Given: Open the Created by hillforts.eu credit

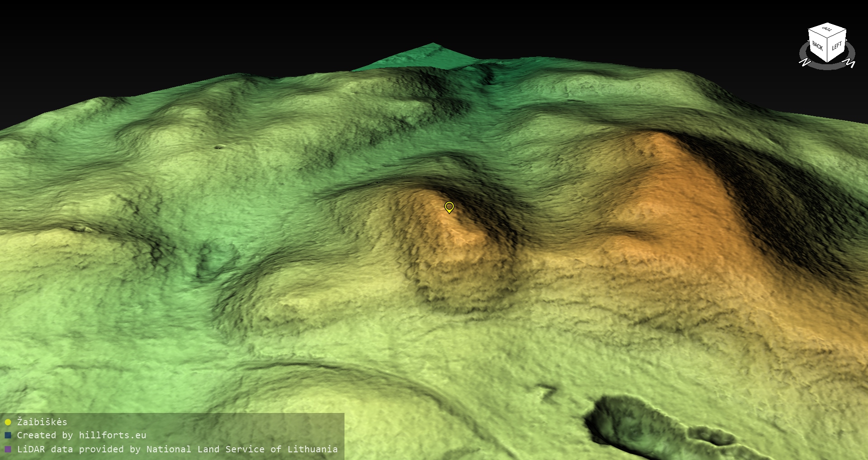Looking at the screenshot, I should pos(81,436).
